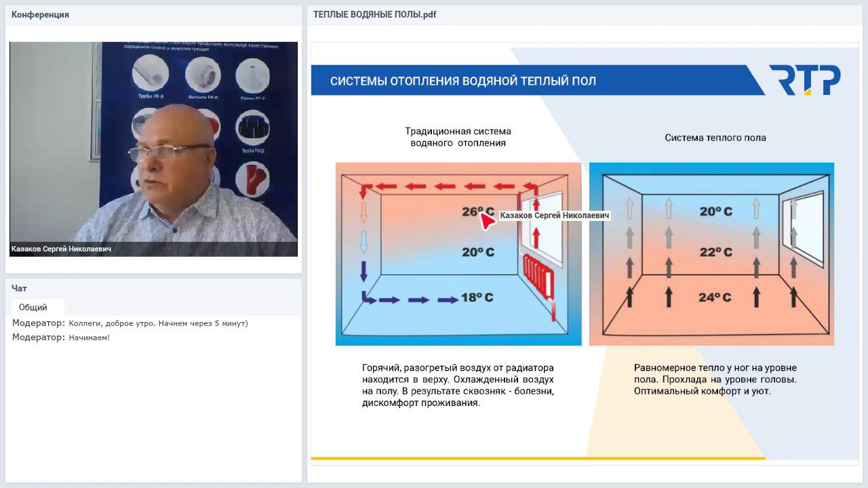Screen dimensions: 868x488
Task: Click slide title СИСТЕМЫ ОТОПЛЕНИЯ ВОДЯНОЙ ТЕПЛЫЙ ПОЛ
Action: (x=463, y=81)
